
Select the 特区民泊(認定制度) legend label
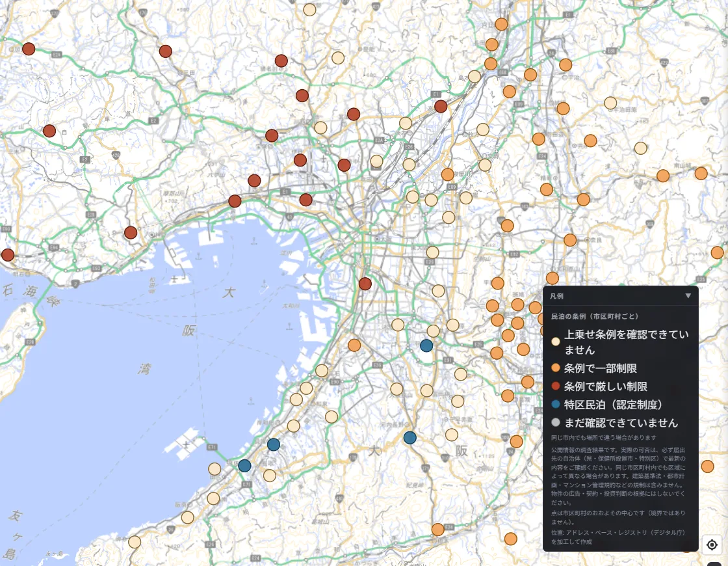613,404
